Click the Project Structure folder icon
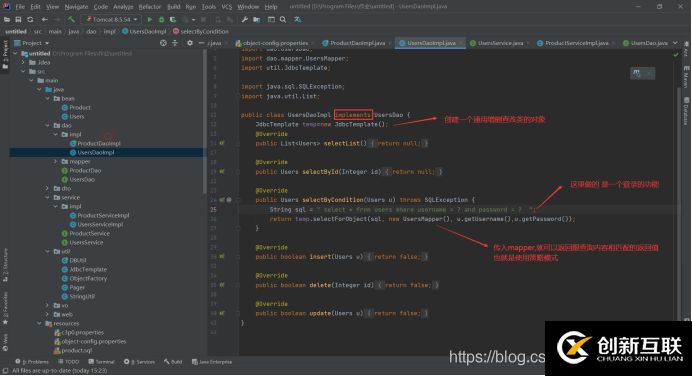 click(x=256, y=19)
